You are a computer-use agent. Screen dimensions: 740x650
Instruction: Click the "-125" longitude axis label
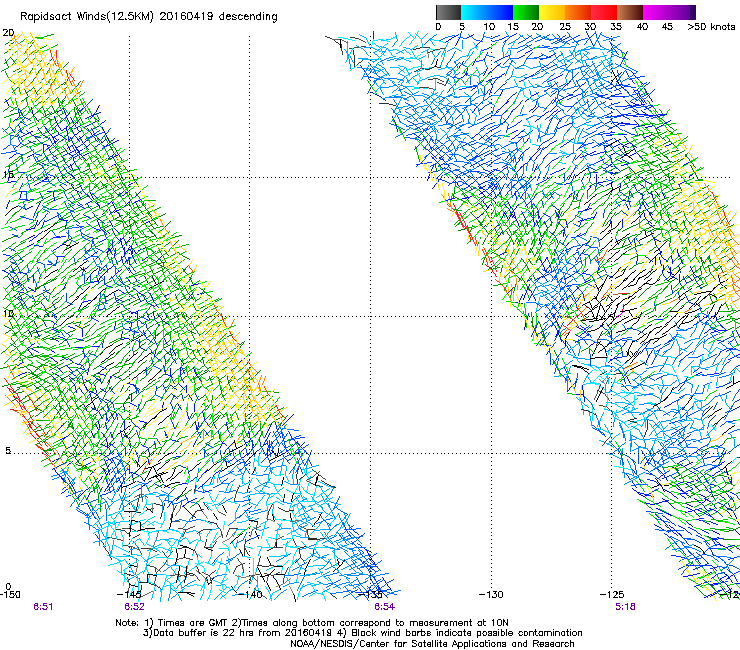tap(612, 595)
